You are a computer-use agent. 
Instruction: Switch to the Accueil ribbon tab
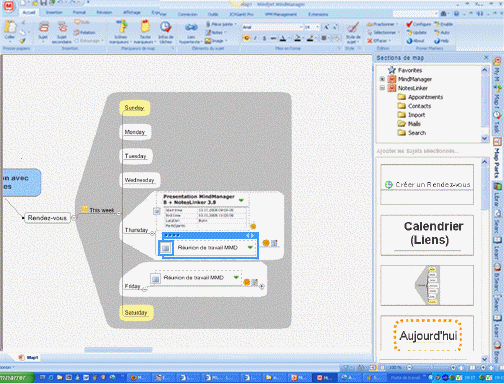pyautogui.click(x=28, y=13)
